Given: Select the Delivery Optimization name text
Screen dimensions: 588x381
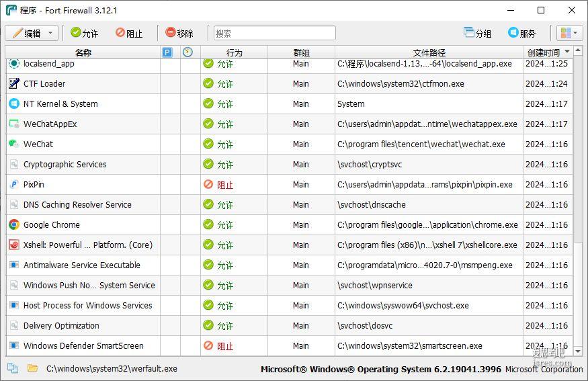Looking at the screenshot, I should [x=61, y=325].
